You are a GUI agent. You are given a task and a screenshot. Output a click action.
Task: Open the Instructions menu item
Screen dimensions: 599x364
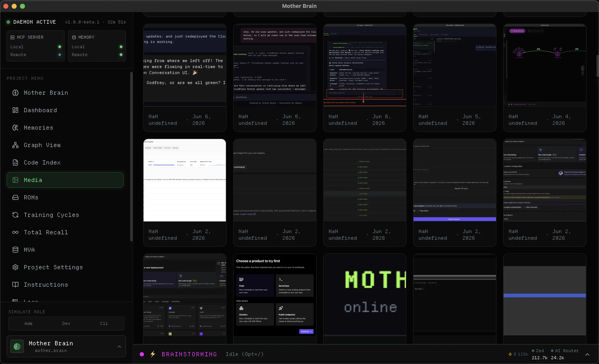[65, 285]
